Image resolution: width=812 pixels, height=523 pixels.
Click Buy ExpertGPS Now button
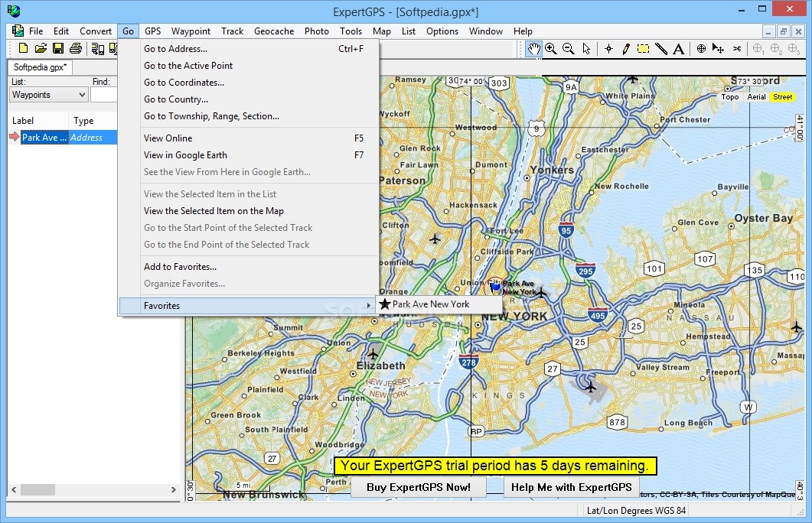[x=419, y=487]
